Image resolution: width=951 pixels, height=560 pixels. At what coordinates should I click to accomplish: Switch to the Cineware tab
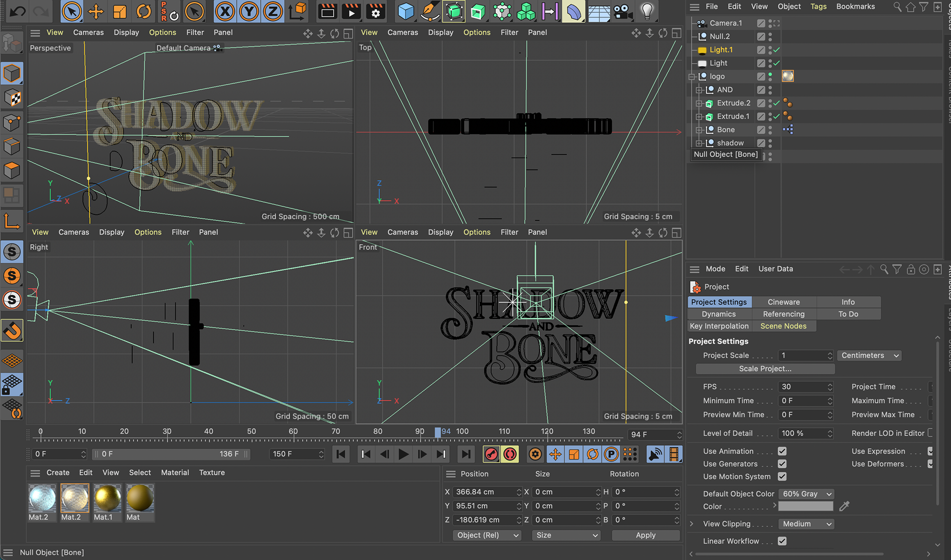pyautogui.click(x=784, y=302)
